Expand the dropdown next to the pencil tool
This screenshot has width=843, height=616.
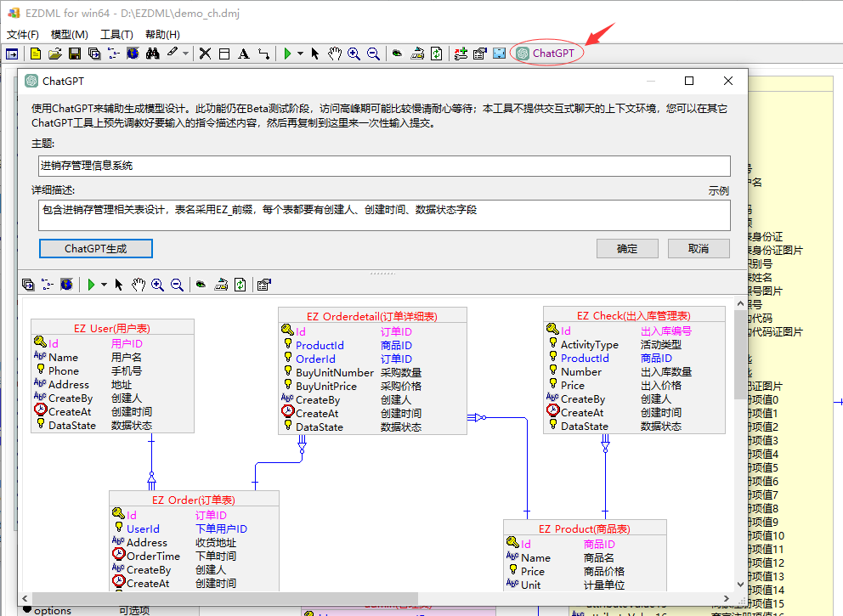point(186,54)
